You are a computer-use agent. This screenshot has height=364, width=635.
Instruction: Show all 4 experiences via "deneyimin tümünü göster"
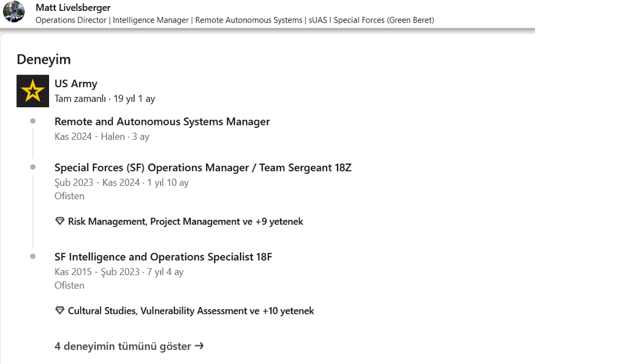point(122,346)
